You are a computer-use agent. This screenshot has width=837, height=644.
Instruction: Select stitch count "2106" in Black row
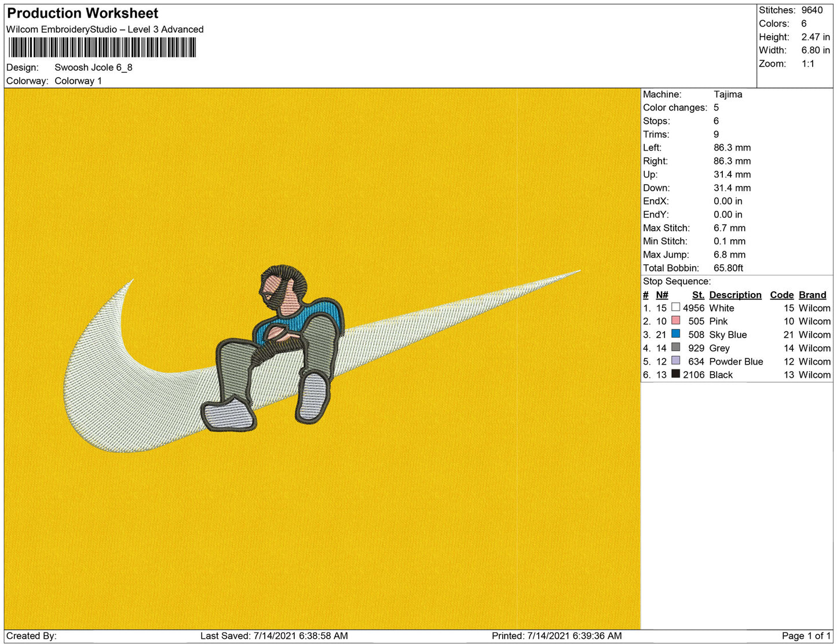(x=694, y=375)
